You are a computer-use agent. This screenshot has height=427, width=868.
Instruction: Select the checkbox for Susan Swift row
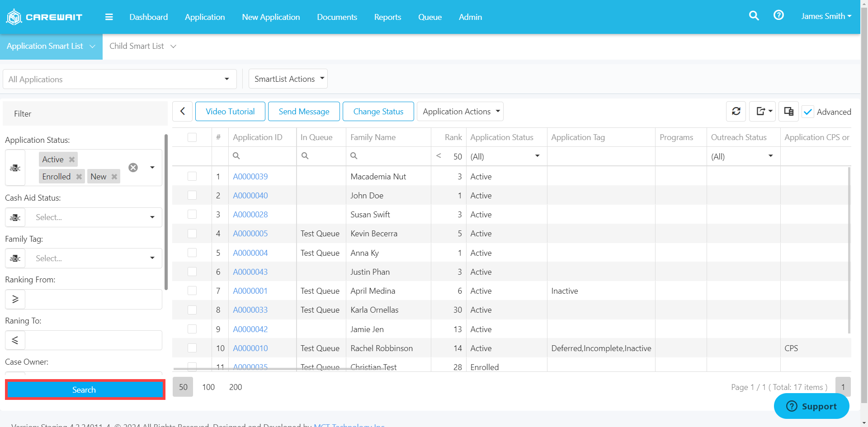[192, 214]
